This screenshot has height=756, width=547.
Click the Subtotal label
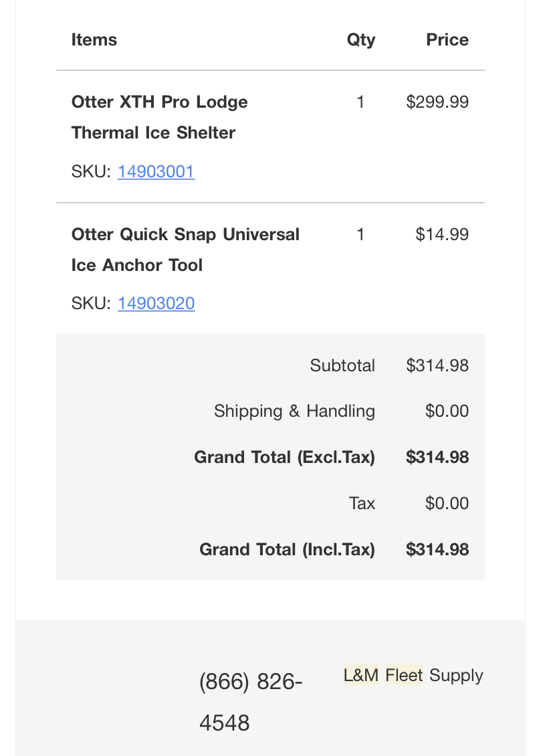342,365
